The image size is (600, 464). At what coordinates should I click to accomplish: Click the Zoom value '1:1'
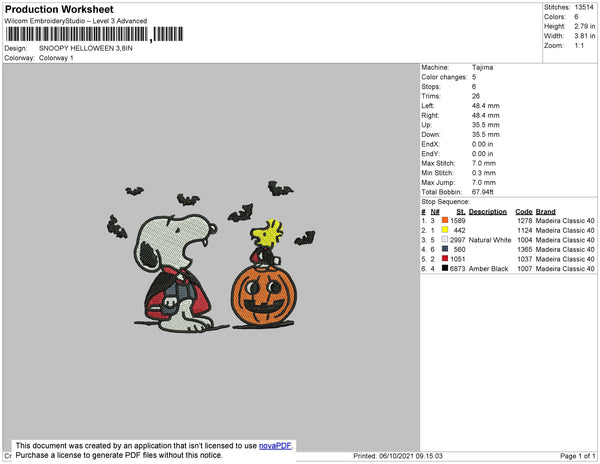[x=579, y=46]
